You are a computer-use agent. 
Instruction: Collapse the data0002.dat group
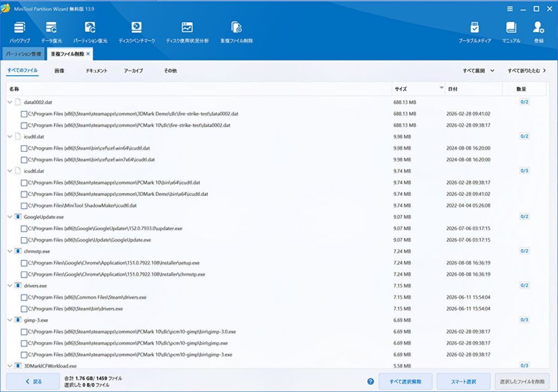click(10, 102)
